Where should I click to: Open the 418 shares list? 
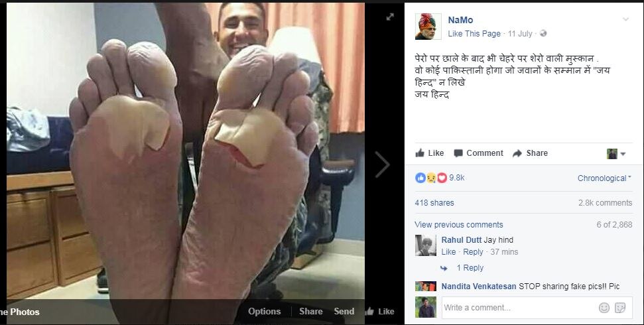pyautogui.click(x=434, y=202)
